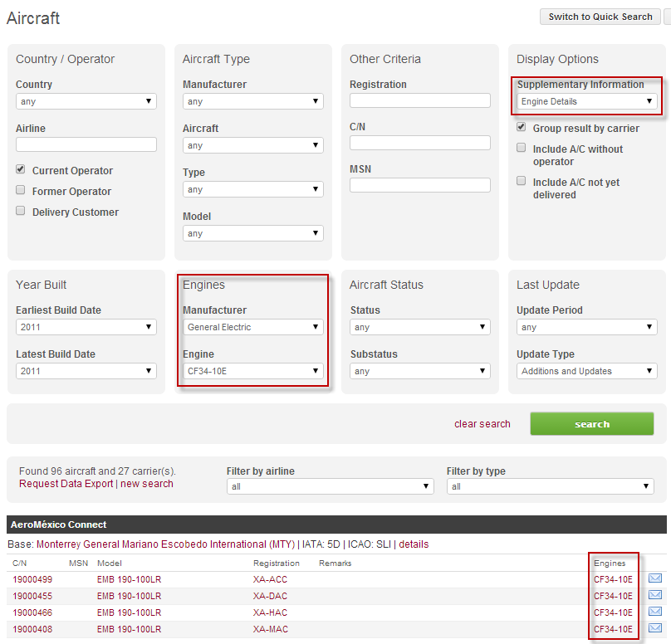This screenshot has width=671, height=644.
Task: Click envelope icon for XA-ACC row
Action: [x=655, y=578]
